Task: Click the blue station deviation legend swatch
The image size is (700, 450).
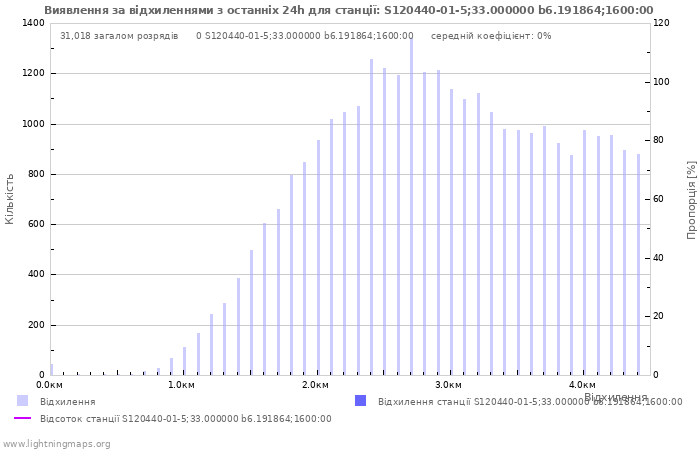Action: [x=360, y=401]
